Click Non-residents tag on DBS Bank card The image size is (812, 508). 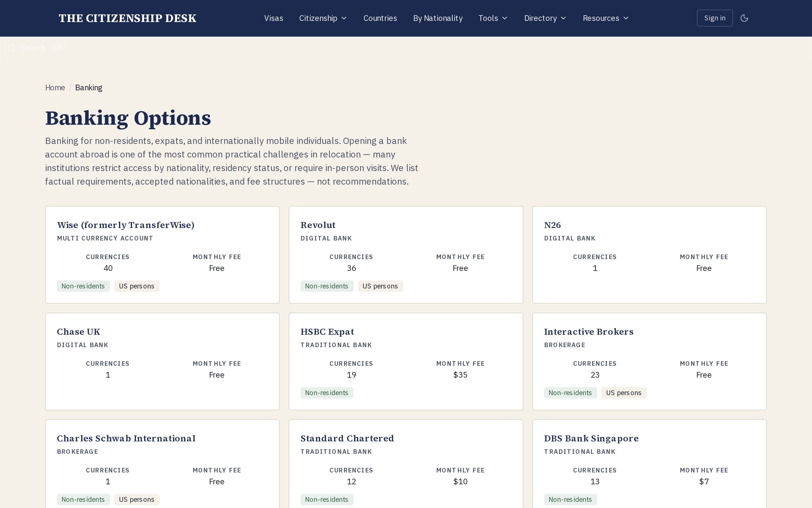pos(570,500)
